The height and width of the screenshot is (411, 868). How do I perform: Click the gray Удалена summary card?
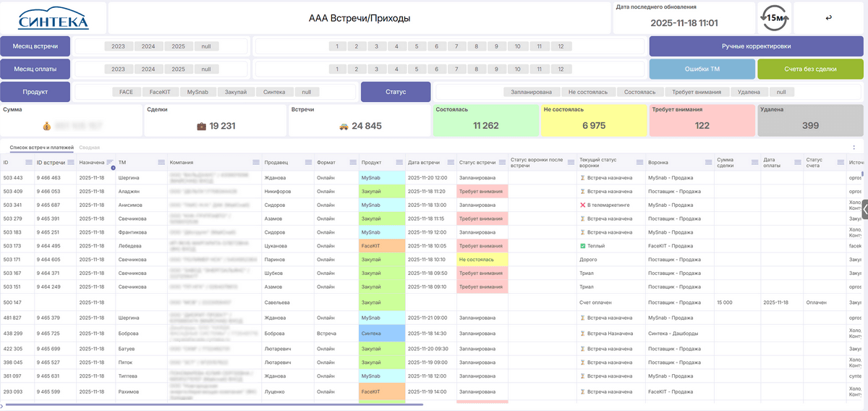click(810, 120)
